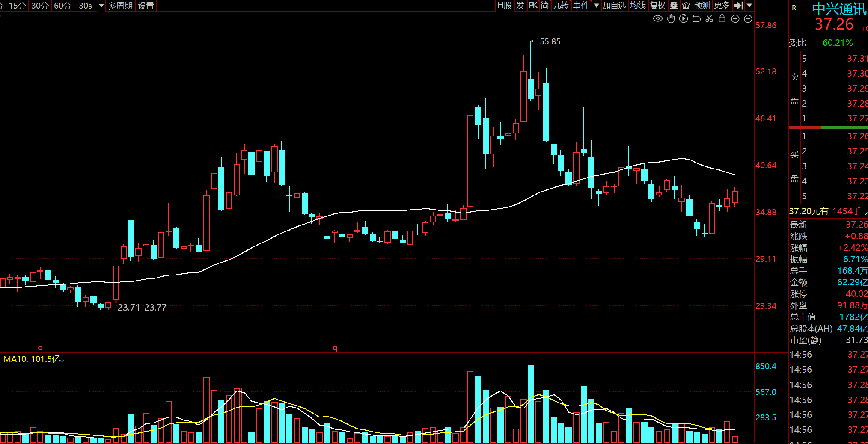Screen dimensions: 868x444
Task: Click the undo arrow icon
Action: (x=696, y=18)
